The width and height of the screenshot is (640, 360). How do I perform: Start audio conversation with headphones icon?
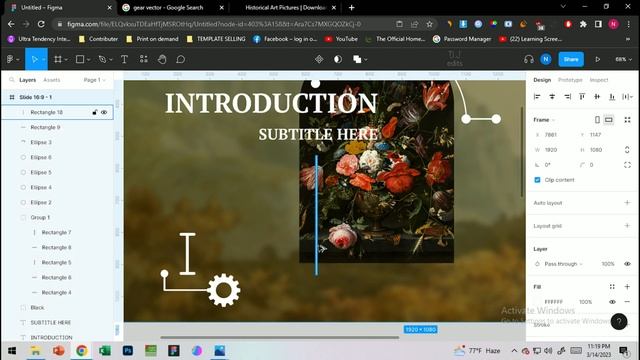[x=529, y=60]
